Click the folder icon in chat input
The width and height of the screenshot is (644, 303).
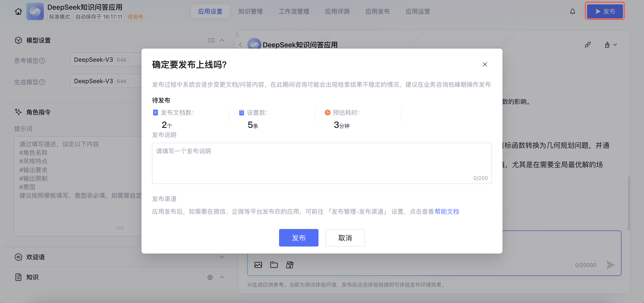pos(274,265)
